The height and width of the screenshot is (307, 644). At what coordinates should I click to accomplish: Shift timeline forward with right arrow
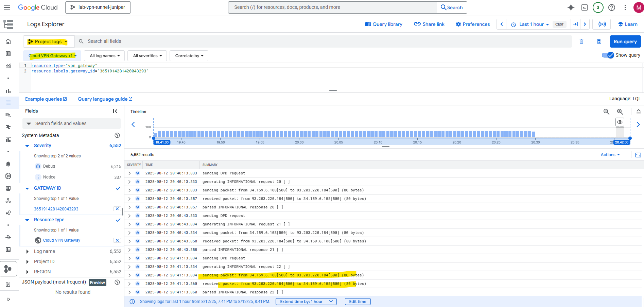pyautogui.click(x=638, y=124)
